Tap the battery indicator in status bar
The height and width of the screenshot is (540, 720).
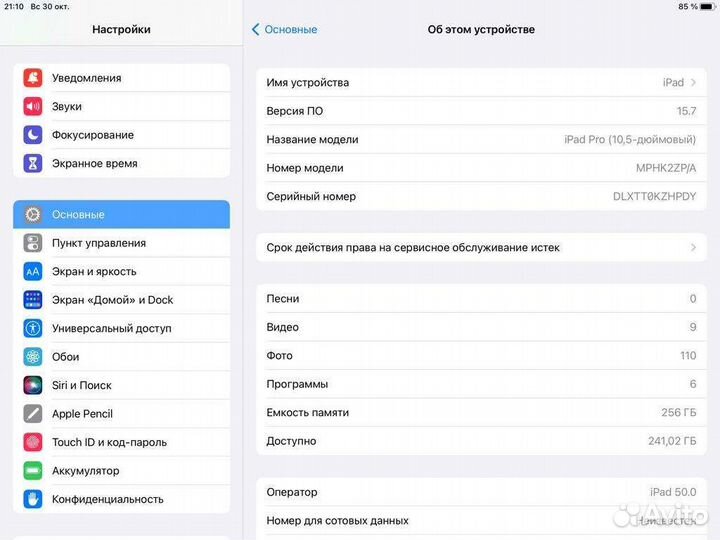(708, 7)
